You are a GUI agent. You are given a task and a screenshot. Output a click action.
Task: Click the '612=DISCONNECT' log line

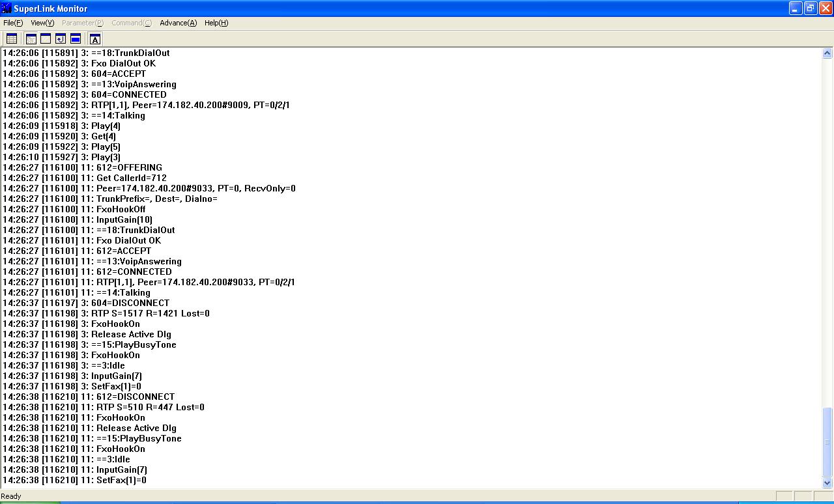coord(89,397)
